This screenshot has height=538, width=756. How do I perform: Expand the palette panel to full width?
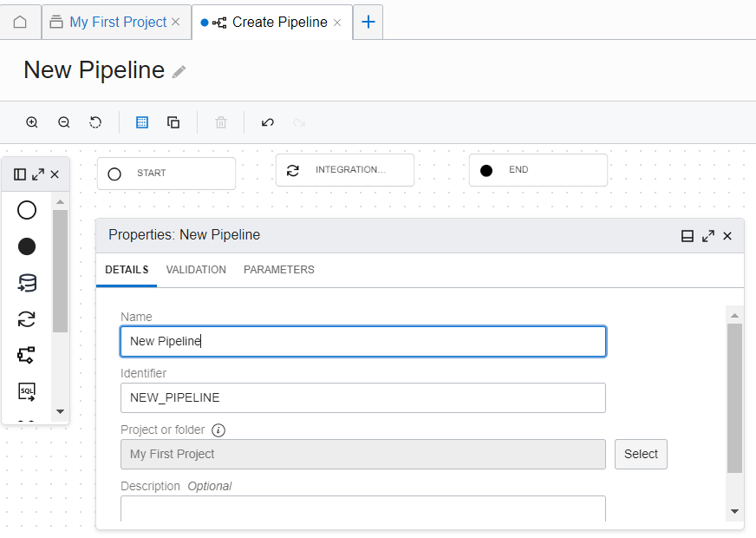click(x=37, y=174)
